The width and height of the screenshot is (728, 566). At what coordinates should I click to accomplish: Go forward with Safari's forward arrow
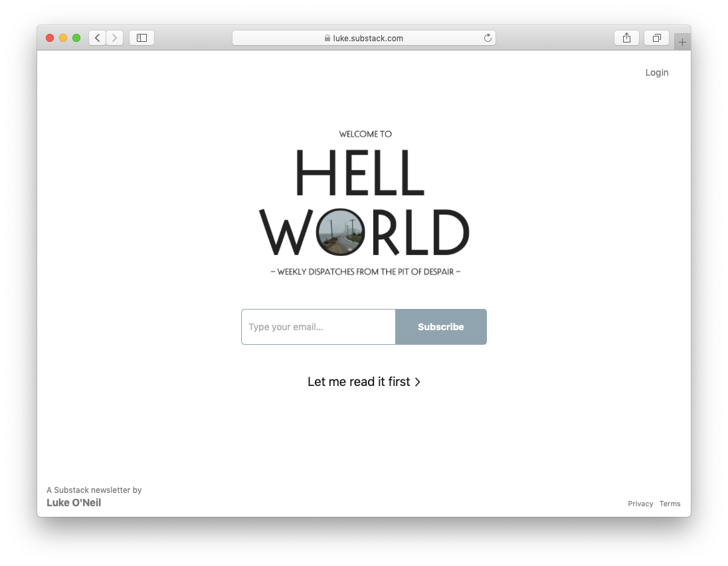[x=115, y=38]
